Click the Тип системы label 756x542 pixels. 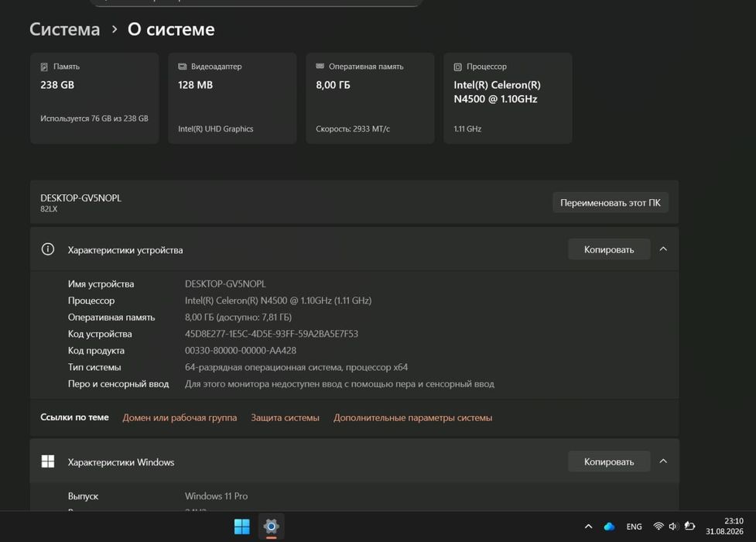click(94, 367)
